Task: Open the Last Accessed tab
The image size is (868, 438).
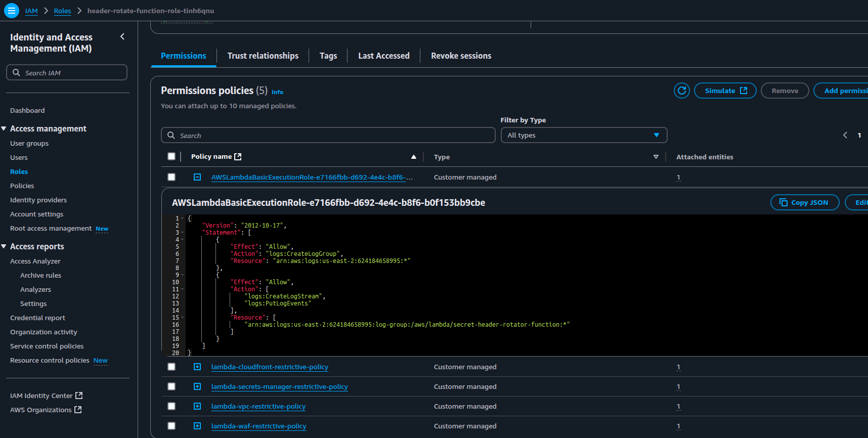Action: (384, 56)
